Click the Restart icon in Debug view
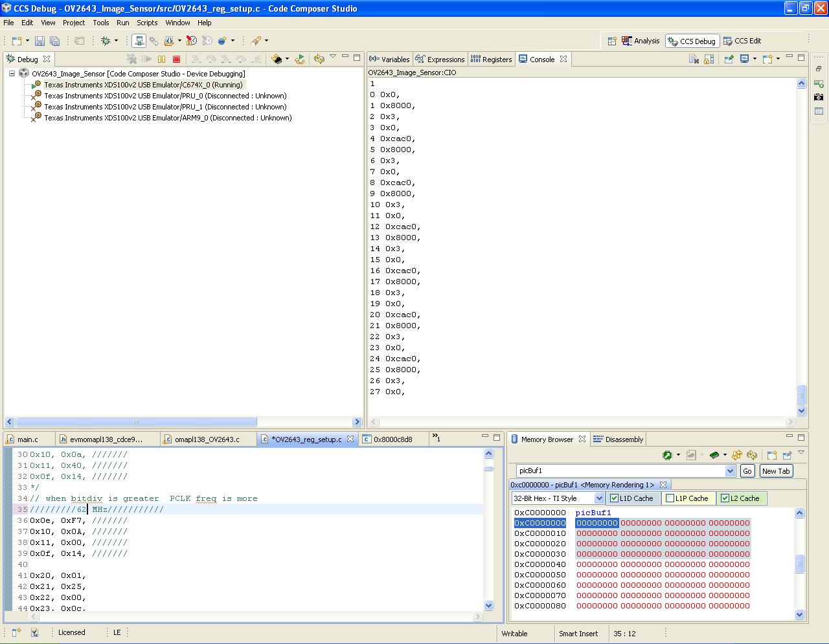 tap(300, 59)
